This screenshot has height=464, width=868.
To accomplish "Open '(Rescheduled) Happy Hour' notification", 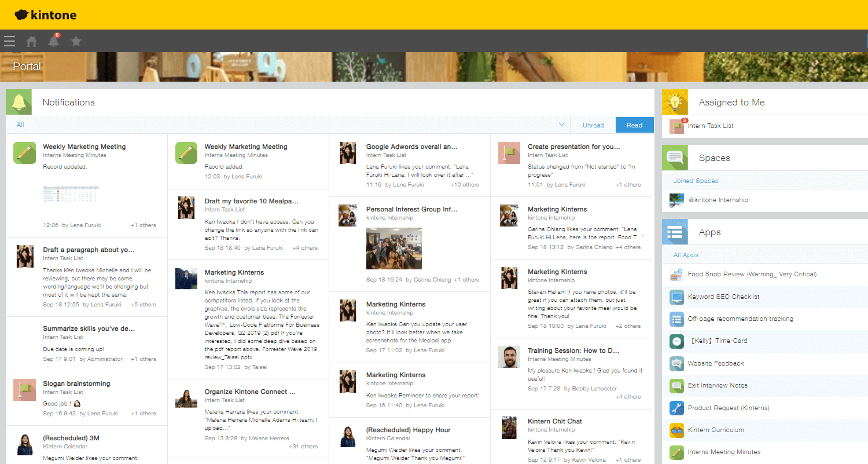I will coord(409,430).
